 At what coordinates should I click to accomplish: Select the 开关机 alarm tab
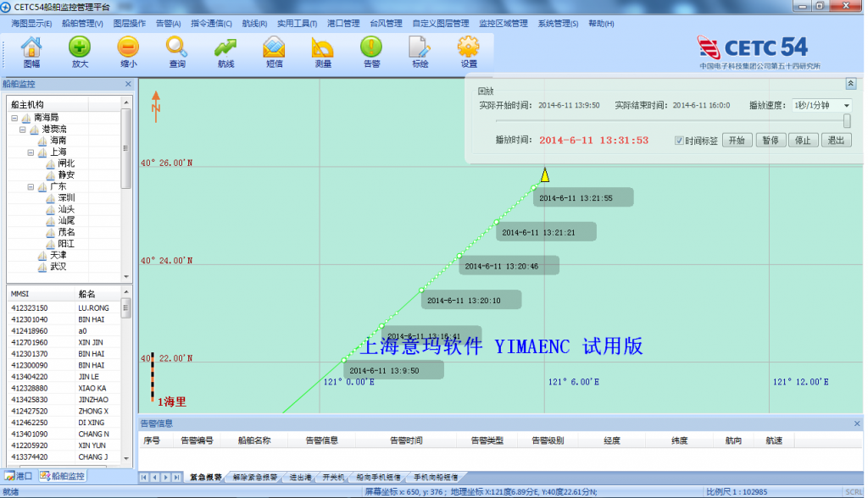coord(333,477)
